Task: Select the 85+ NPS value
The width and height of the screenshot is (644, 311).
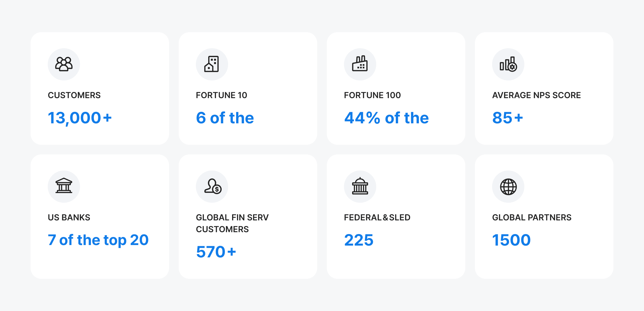Action: pyautogui.click(x=507, y=118)
